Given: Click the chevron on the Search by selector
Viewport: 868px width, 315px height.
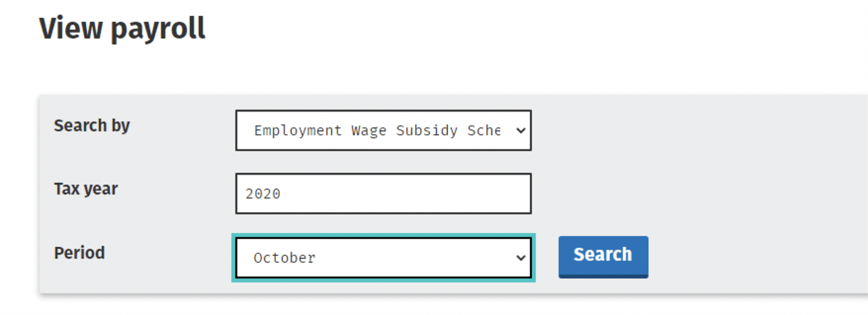Looking at the screenshot, I should [520, 130].
